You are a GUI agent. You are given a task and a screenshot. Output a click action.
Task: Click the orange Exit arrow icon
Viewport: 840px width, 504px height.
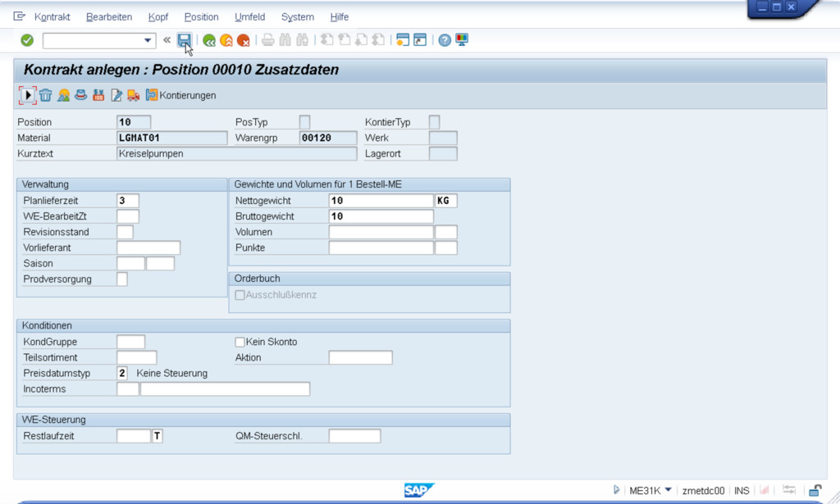coord(226,40)
